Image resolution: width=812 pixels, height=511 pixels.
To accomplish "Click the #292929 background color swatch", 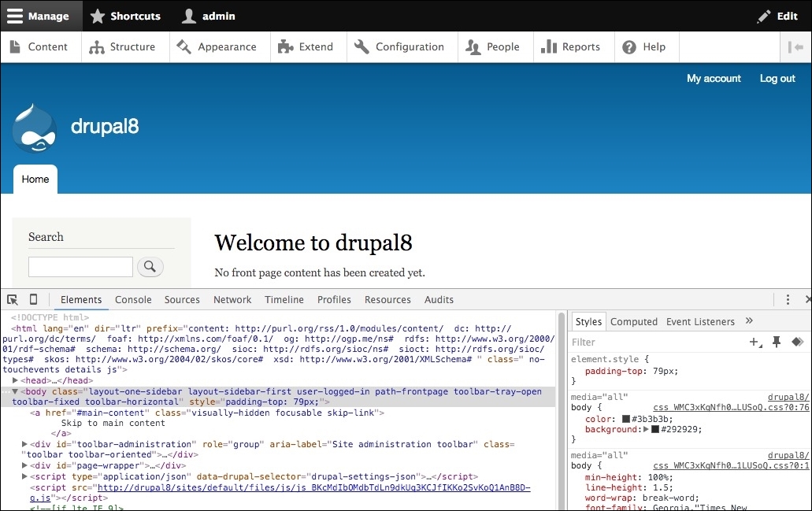I will 655,429.
